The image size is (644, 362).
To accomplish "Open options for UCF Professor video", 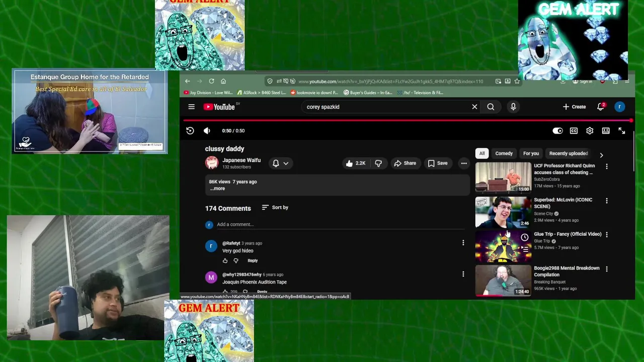I will [x=607, y=166].
